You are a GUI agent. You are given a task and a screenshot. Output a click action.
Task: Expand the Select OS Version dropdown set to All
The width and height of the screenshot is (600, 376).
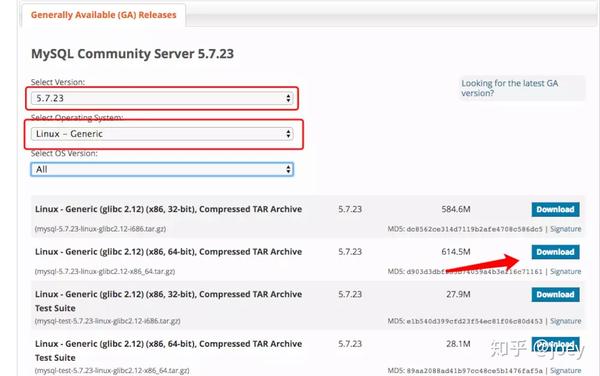pos(162,169)
